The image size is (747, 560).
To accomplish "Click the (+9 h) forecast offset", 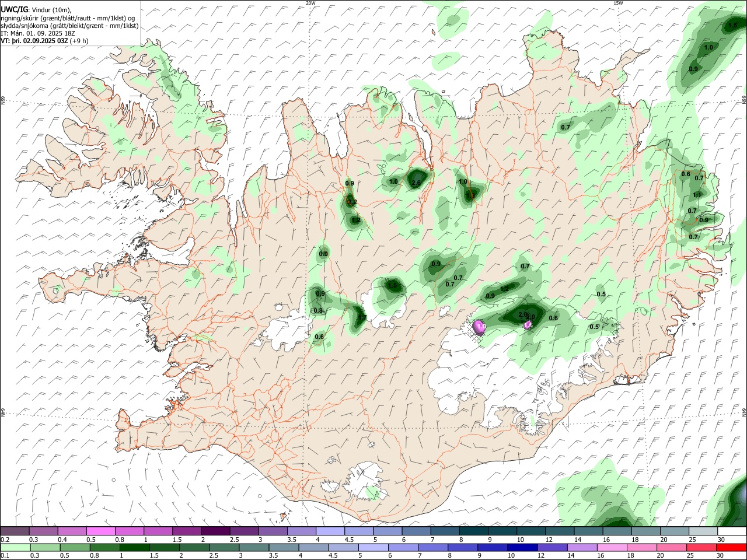I will pyautogui.click(x=79, y=41).
